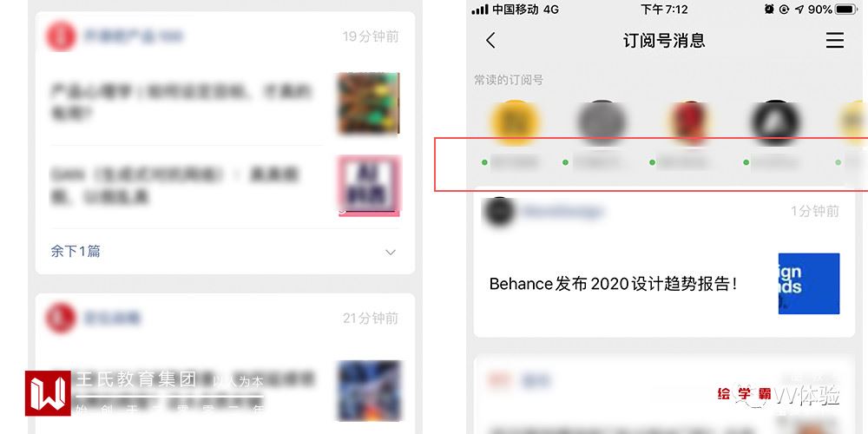Open the hamburger list menu icon
The height and width of the screenshot is (434, 868).
(x=835, y=41)
